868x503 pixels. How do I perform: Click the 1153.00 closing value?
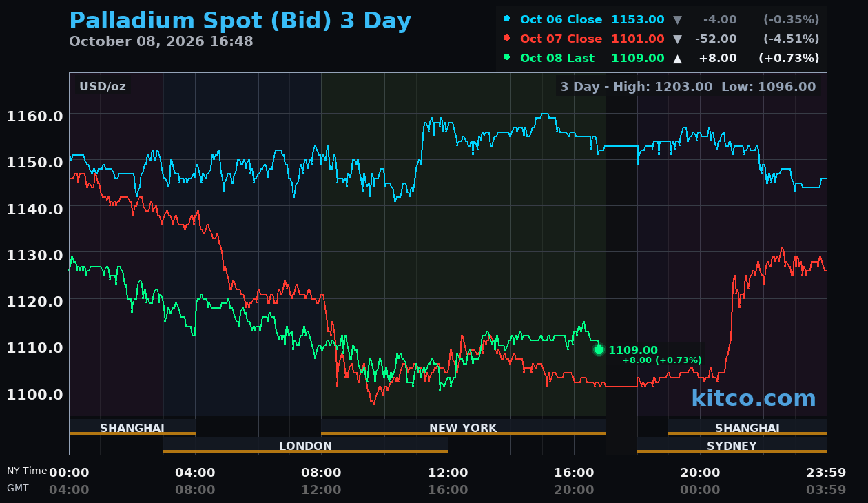(638, 20)
